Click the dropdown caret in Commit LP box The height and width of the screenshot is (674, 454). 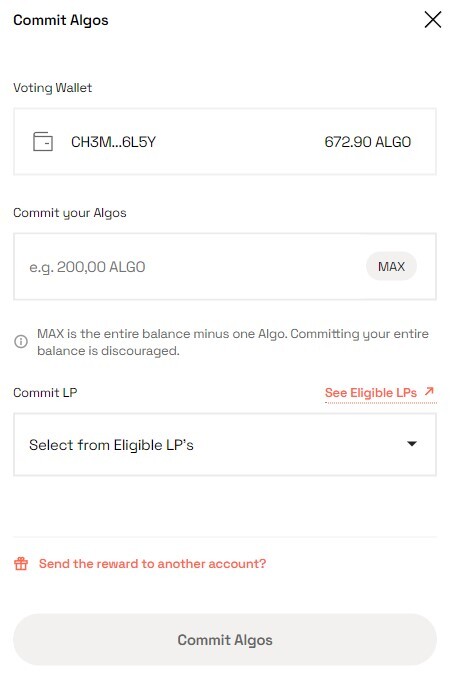[x=412, y=444]
